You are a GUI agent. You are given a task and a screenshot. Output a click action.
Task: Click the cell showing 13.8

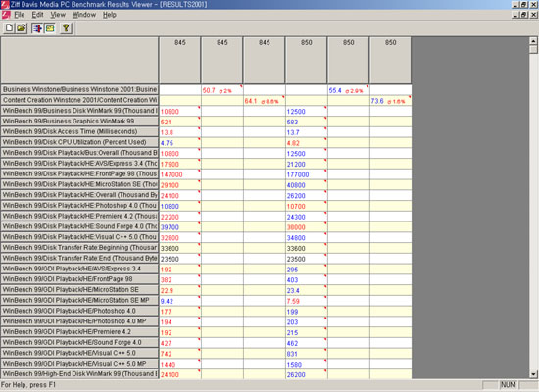tap(179, 132)
